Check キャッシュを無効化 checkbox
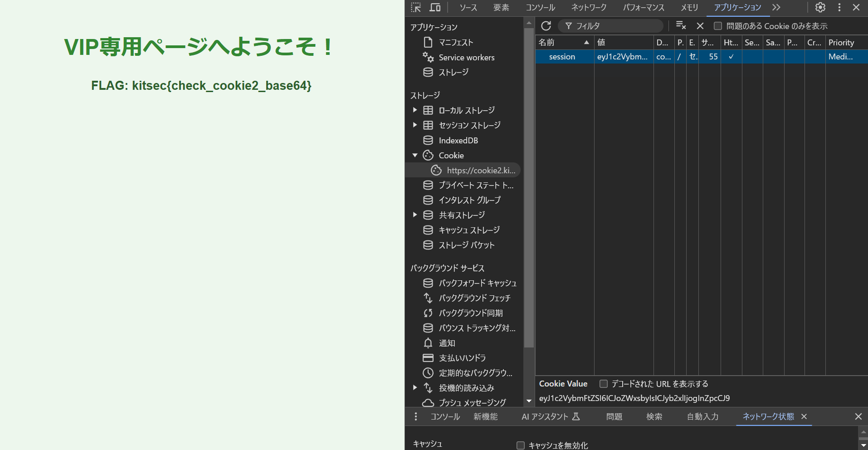Image resolution: width=868 pixels, height=450 pixels. pos(521,445)
